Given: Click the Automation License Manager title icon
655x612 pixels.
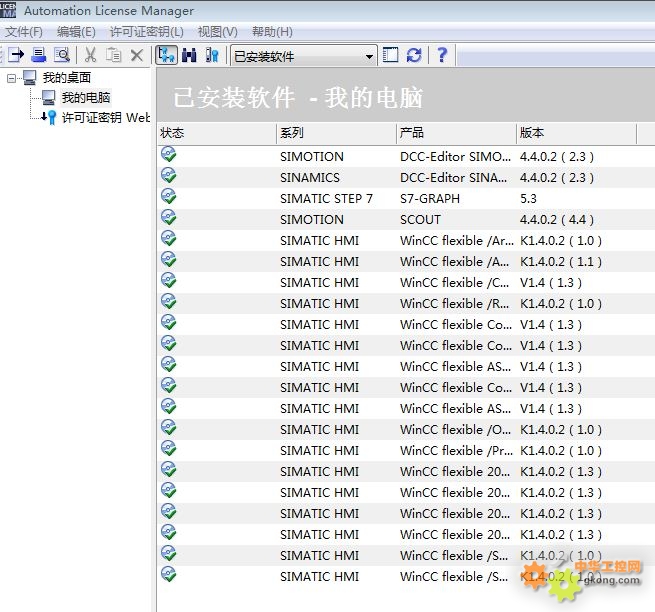Looking at the screenshot, I should pyautogui.click(x=8, y=10).
